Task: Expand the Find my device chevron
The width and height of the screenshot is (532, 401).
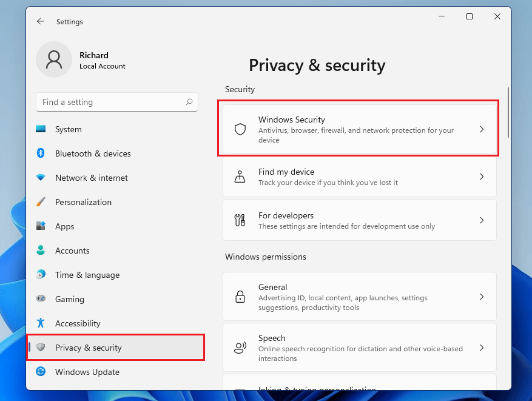Action: click(x=482, y=177)
